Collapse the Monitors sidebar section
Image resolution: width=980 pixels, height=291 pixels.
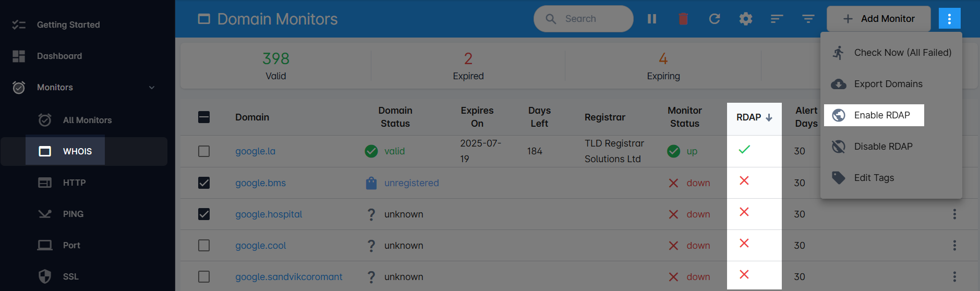(152, 88)
